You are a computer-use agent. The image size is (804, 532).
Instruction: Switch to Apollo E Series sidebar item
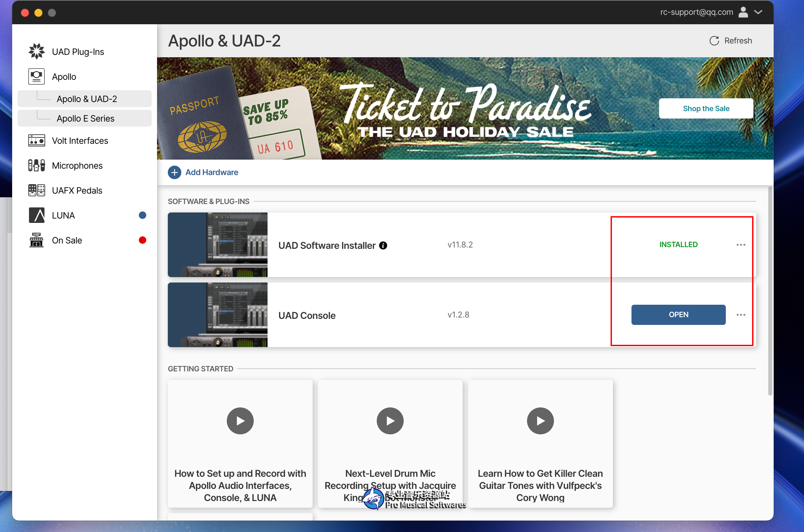[x=86, y=119]
